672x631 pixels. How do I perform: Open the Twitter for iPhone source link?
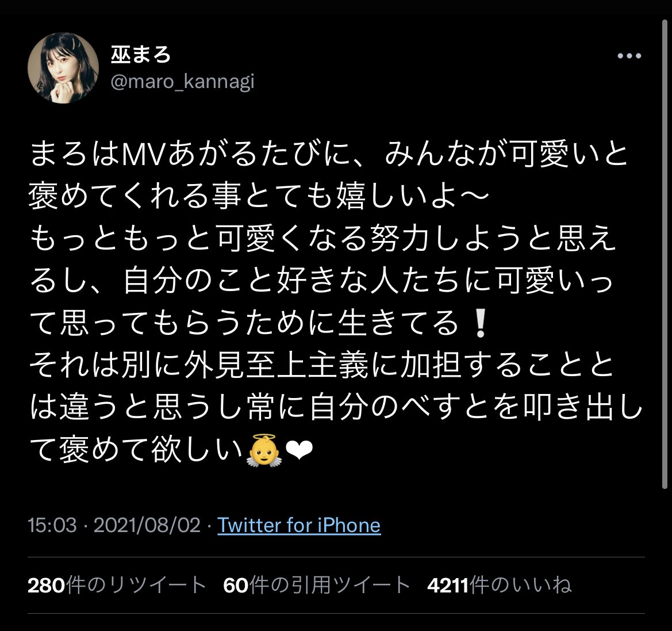pos(299,525)
